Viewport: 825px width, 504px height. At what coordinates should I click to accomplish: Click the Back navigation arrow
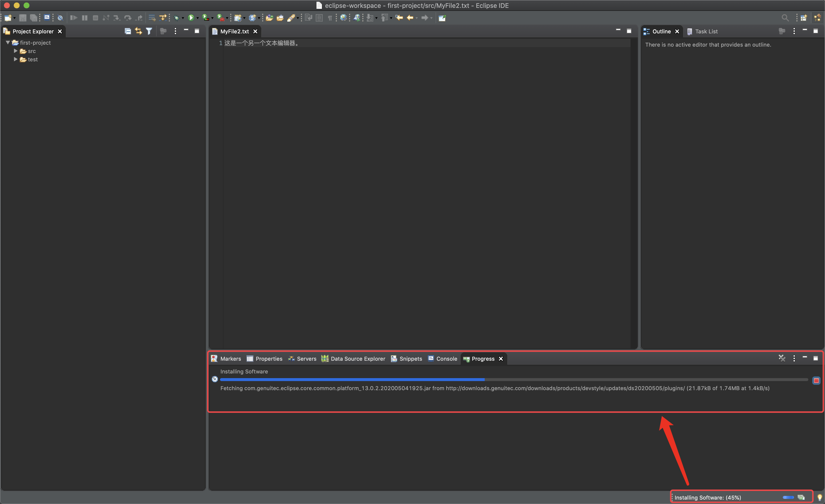point(410,18)
